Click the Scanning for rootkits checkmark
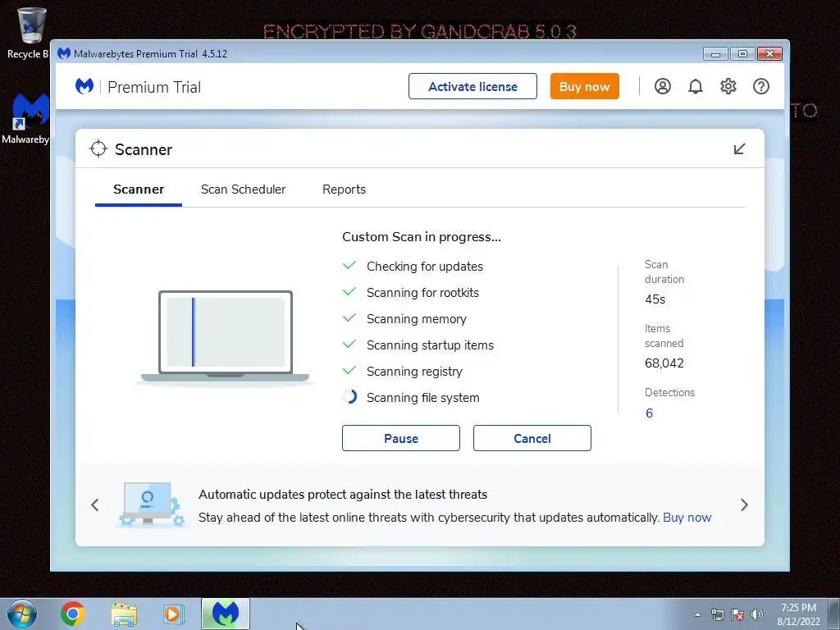Viewport: 840px width, 630px height. coord(349,291)
